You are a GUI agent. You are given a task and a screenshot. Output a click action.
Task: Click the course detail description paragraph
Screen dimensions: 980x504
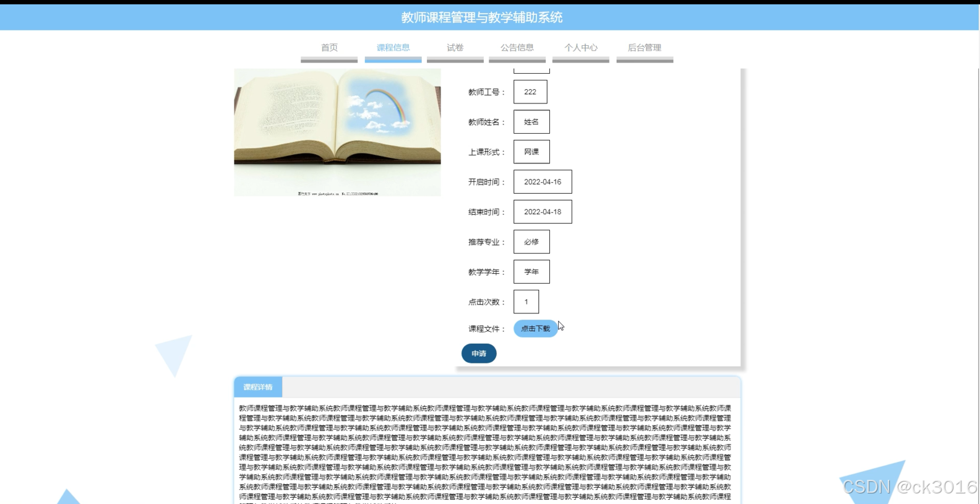pos(485,453)
